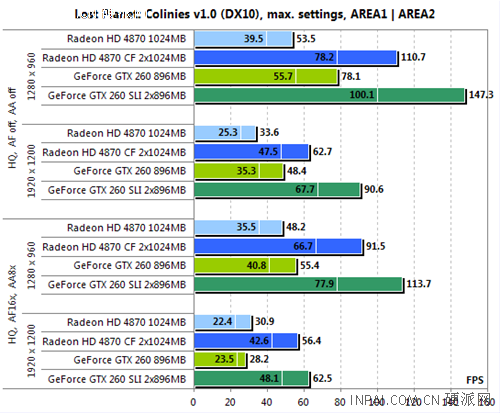Click Radeon HD 4870 1024MB label beside 30.9
500x413 pixels.
[x=126, y=322]
